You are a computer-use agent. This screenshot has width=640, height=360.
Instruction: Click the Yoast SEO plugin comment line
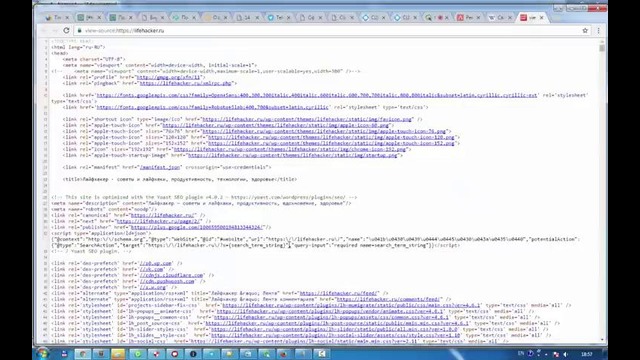pos(204,197)
